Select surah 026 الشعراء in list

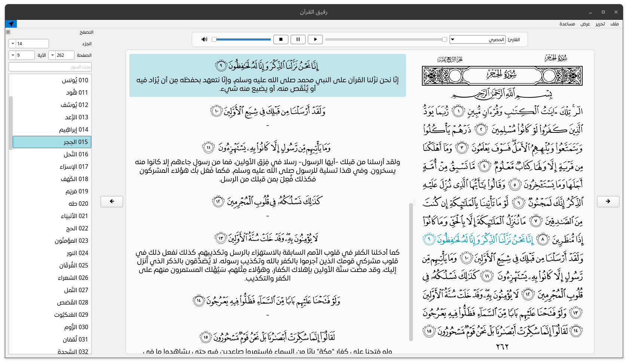click(x=52, y=278)
